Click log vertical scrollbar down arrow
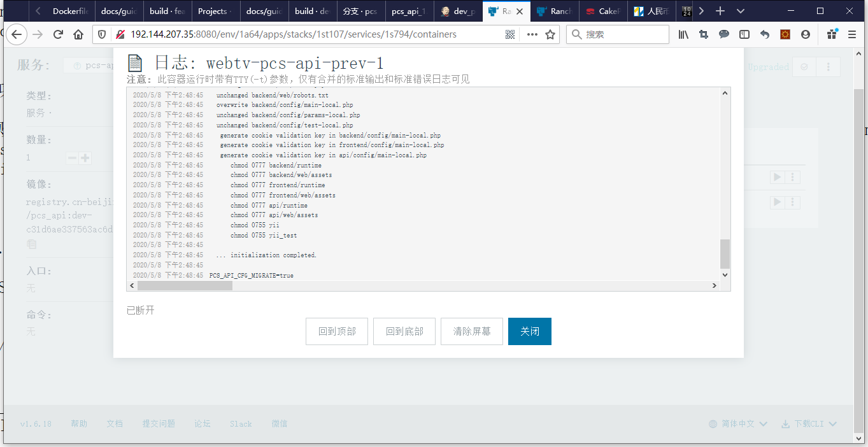Screen dimensions: 868x447 [725, 274]
